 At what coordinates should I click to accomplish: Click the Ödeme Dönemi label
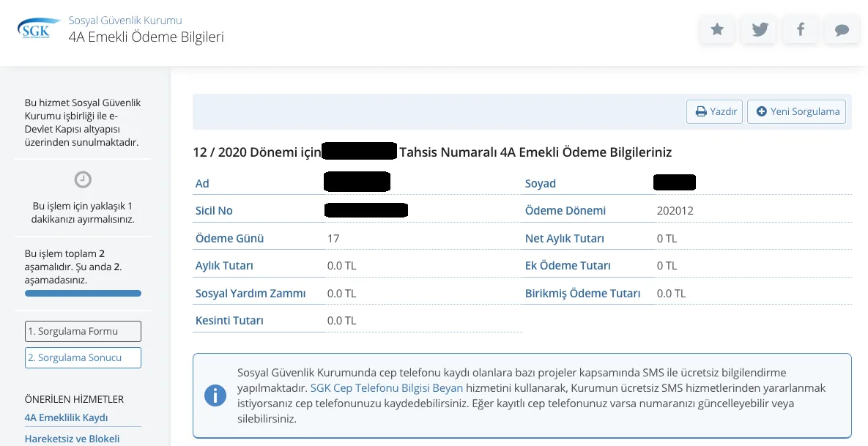point(565,211)
